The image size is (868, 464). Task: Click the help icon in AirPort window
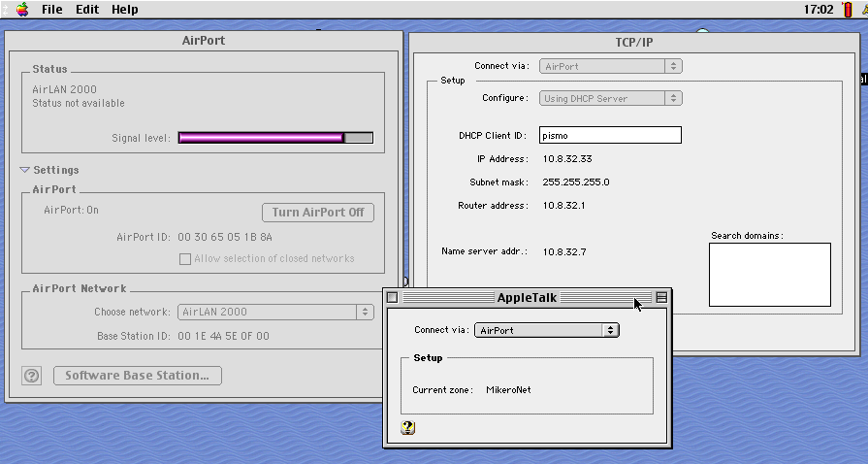tap(32, 376)
